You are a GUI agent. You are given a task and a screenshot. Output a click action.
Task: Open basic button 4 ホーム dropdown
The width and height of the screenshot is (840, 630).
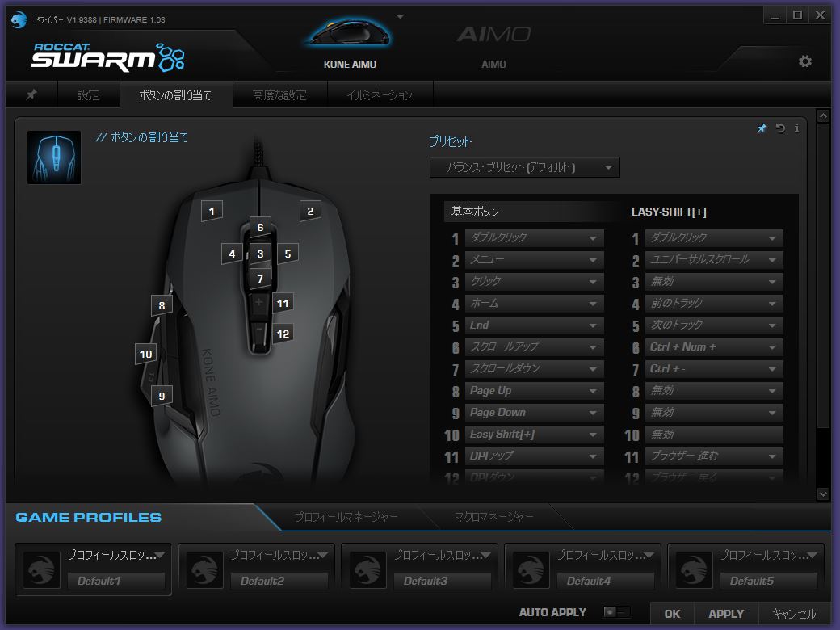tap(534, 303)
